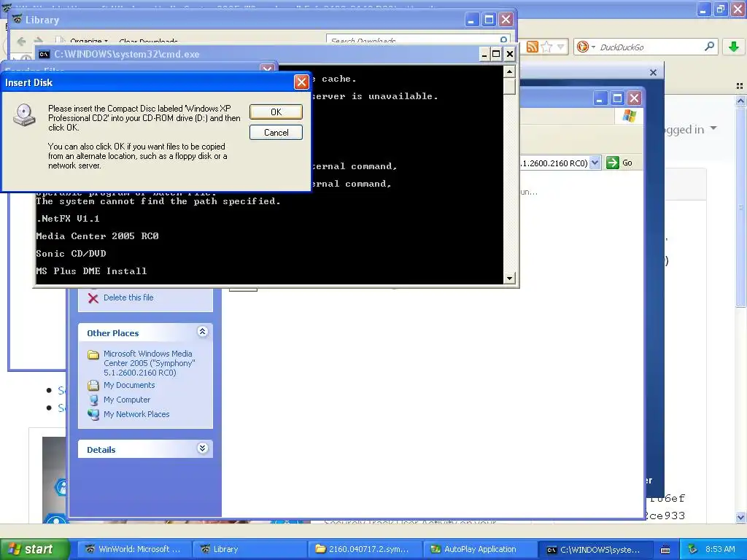
Task: Open bookmark star dropdown arrow
Action: [x=560, y=47]
